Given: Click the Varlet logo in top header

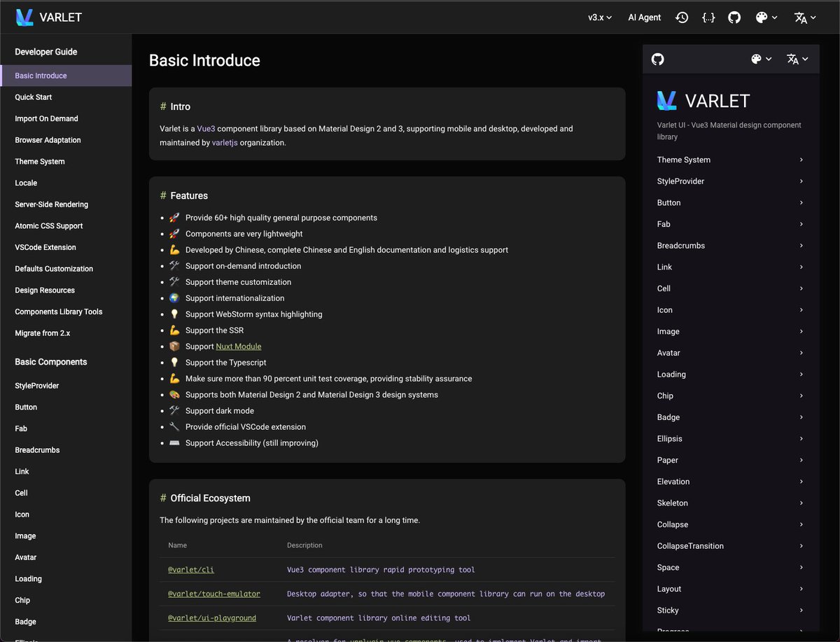Looking at the screenshot, I should coord(24,18).
